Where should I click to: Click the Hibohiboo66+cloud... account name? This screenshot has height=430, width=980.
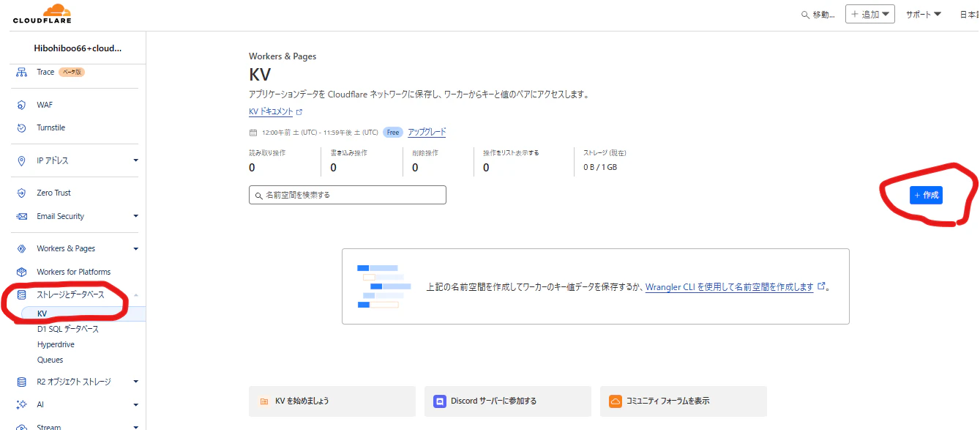click(78, 48)
